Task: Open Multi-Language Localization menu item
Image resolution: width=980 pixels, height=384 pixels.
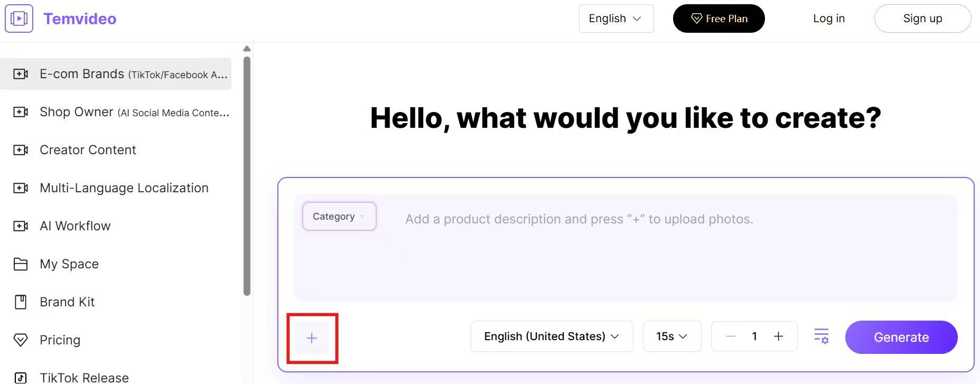Action: [124, 188]
